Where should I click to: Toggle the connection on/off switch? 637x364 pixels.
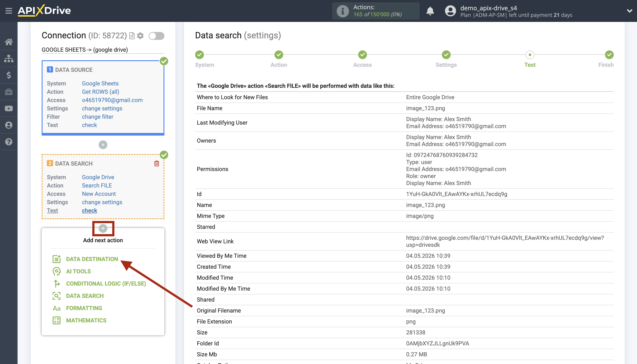(156, 36)
